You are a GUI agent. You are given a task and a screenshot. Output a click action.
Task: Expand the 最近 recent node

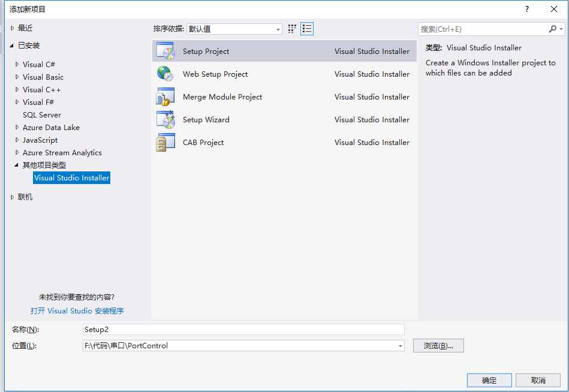13,28
